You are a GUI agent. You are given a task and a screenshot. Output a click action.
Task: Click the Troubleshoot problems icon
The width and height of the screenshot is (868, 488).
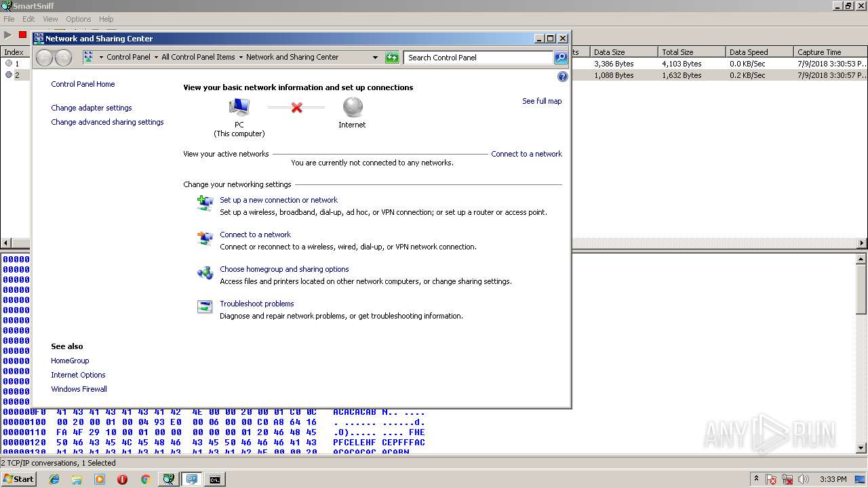click(x=205, y=307)
